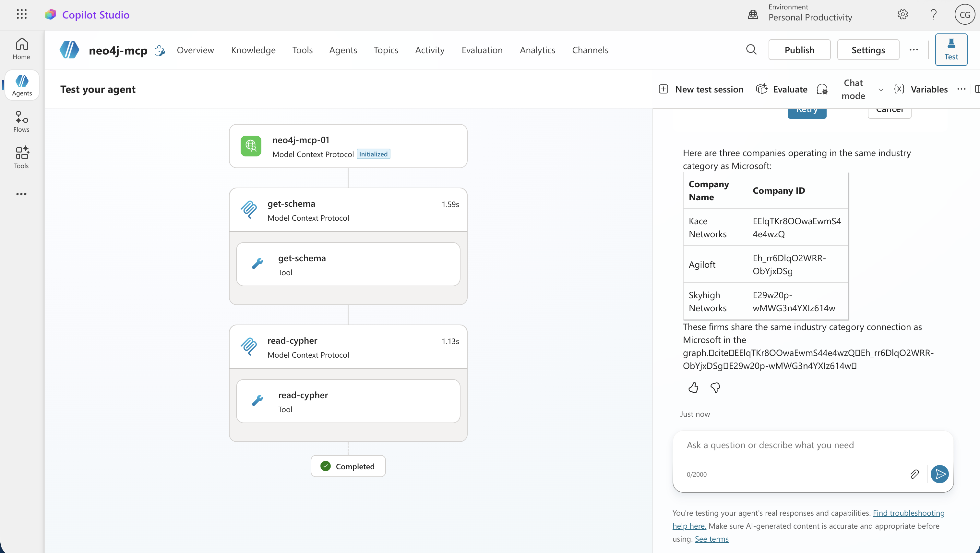
Task: Expand the Chat mode dropdown chevron
Action: [881, 90]
